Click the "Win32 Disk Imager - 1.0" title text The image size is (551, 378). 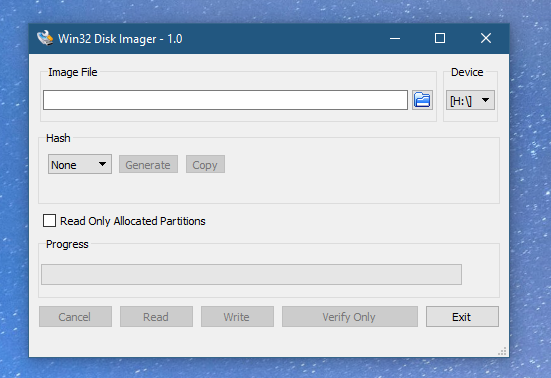[x=120, y=39]
